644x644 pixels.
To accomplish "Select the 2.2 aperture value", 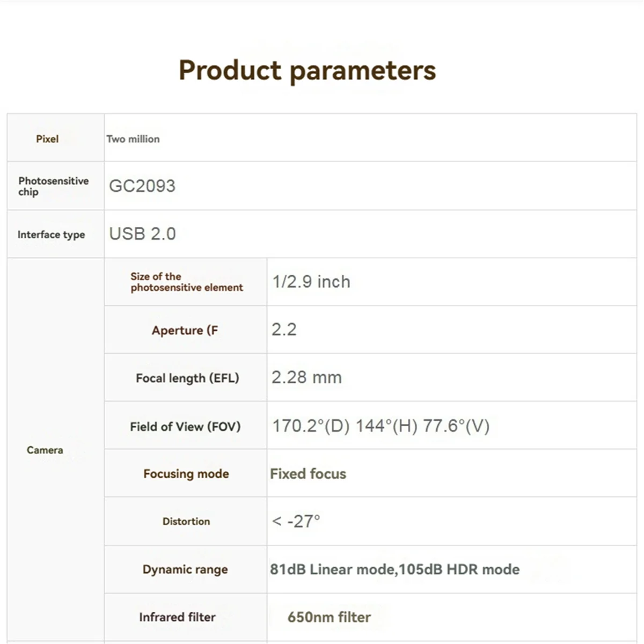I will point(284,330).
